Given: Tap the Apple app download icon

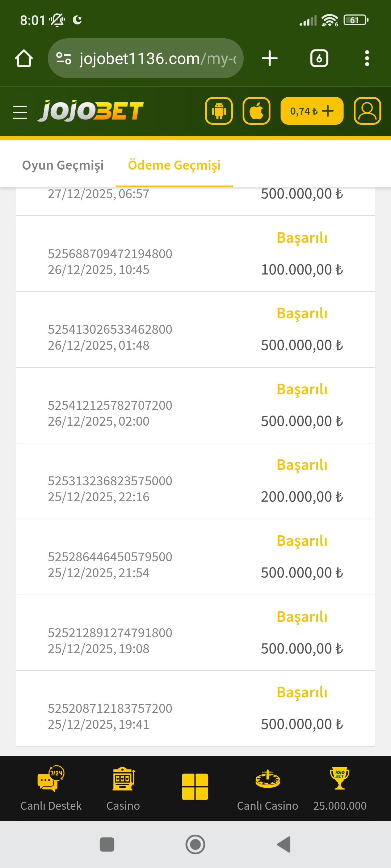Looking at the screenshot, I should (x=256, y=111).
